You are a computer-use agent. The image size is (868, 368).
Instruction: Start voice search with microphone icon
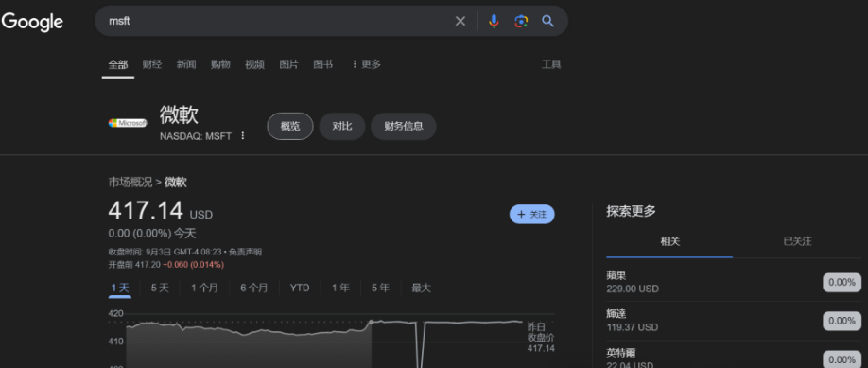[494, 21]
